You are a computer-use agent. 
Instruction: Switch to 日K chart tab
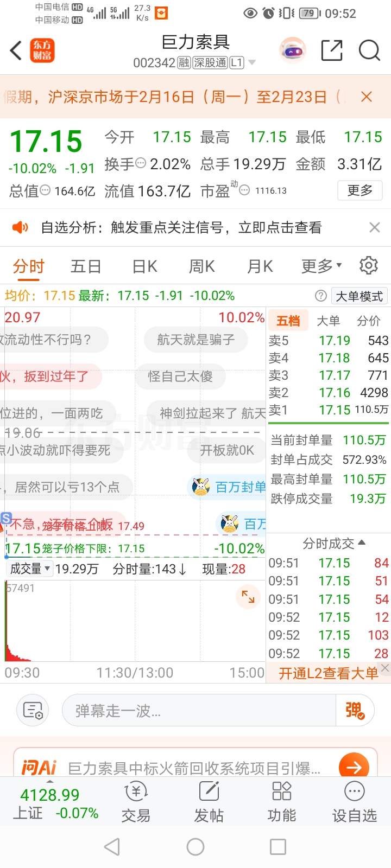(144, 266)
